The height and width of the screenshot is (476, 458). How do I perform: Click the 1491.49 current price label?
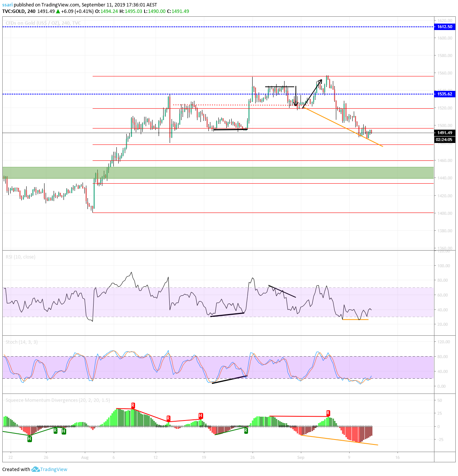[445, 133]
